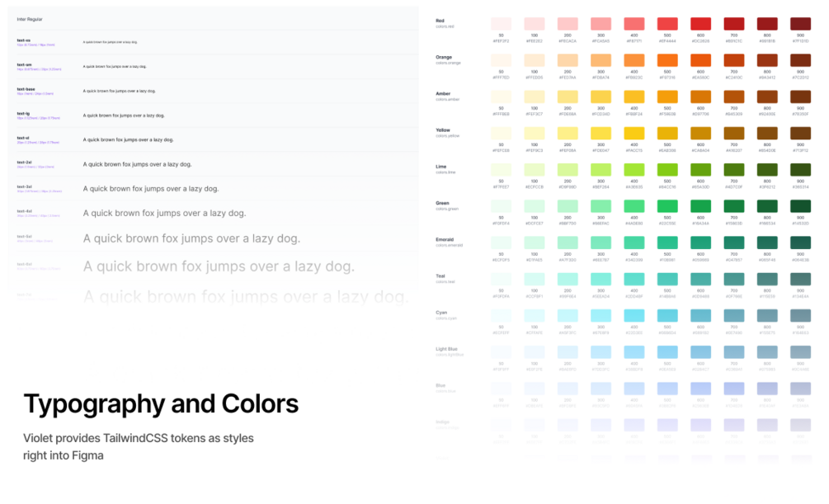Pick the Teal 400 swatch
The image size is (829, 504).
tap(634, 279)
